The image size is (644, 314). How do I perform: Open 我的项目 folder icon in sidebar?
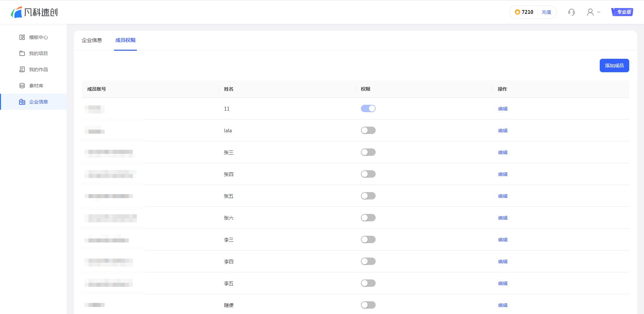click(22, 53)
